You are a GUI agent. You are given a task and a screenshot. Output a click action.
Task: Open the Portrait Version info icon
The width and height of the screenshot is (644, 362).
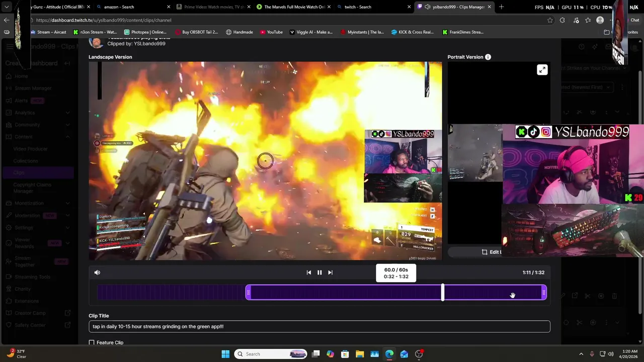pyautogui.click(x=488, y=57)
